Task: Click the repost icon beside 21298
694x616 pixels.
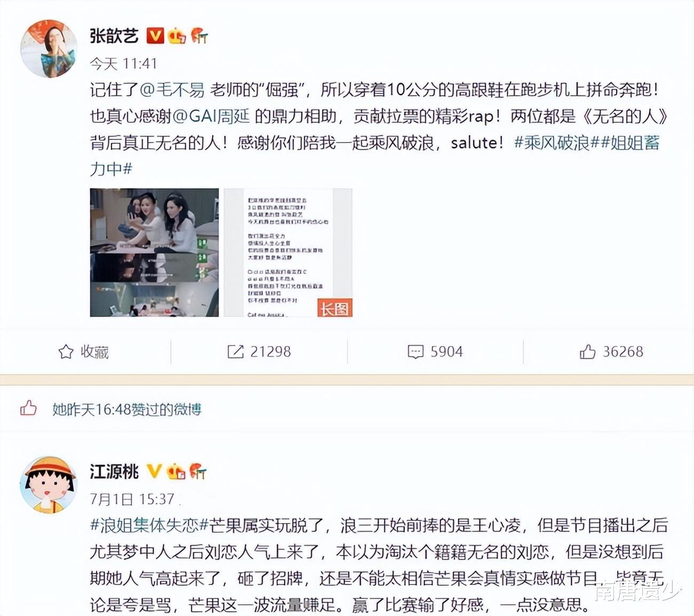Action: [235, 351]
